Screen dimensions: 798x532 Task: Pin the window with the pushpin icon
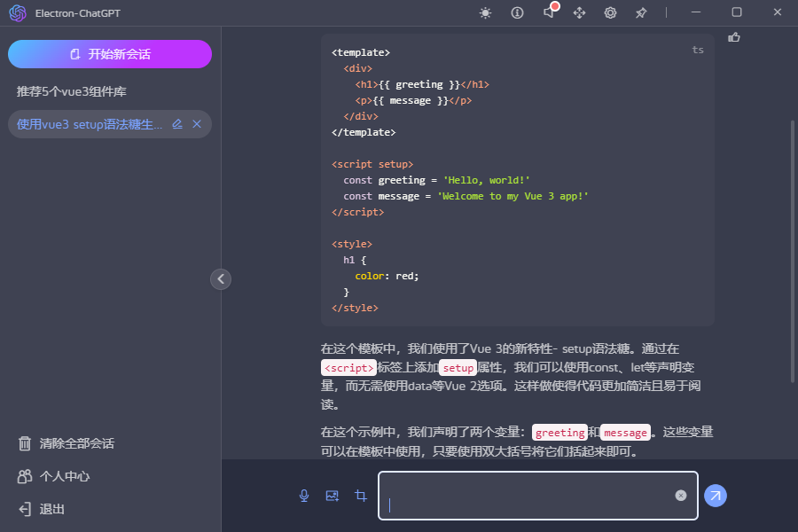click(641, 12)
